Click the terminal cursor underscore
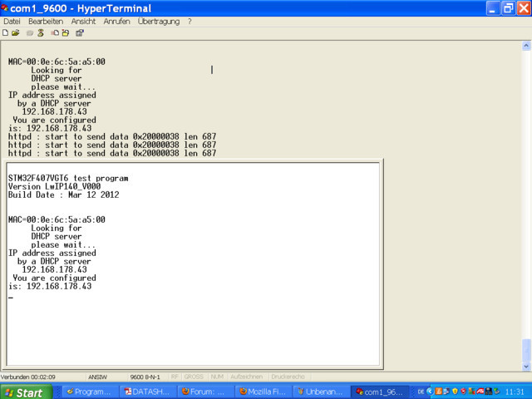Screen dimensions: 532x399 click(x=11, y=298)
